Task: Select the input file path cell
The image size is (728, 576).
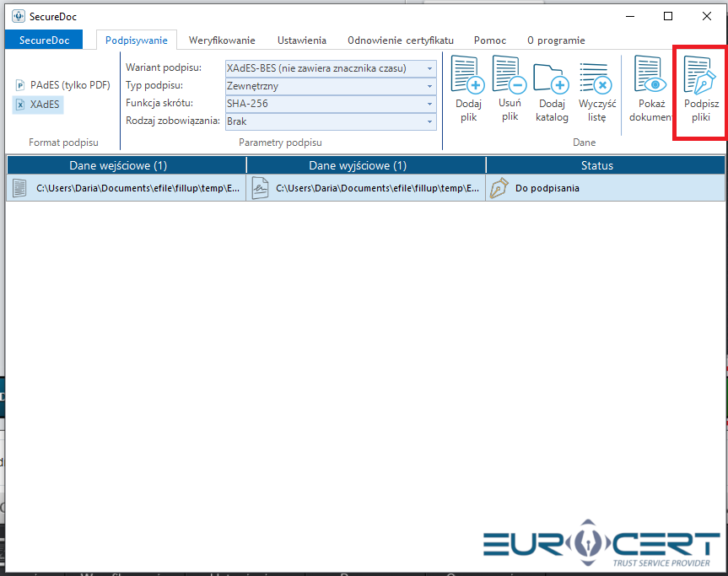Action: tap(127, 188)
